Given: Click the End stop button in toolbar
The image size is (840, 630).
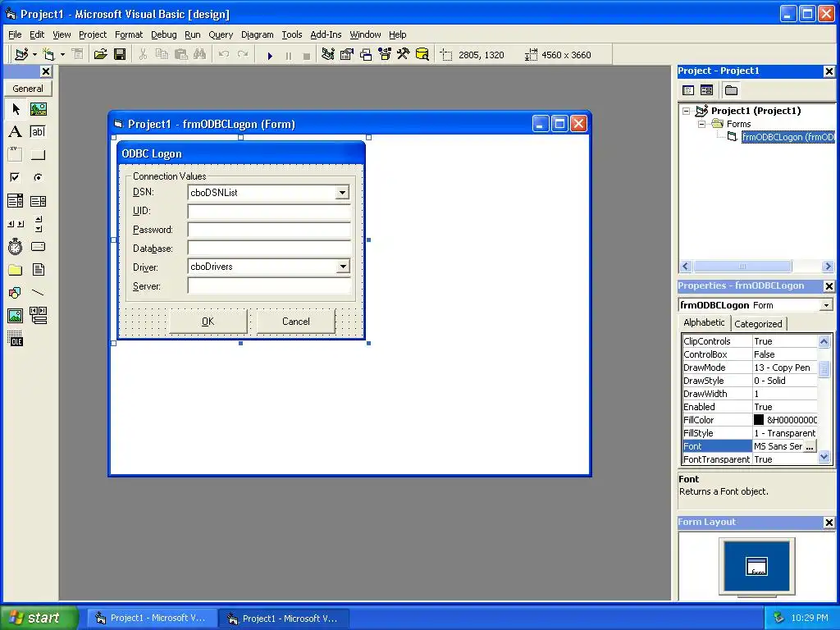Looking at the screenshot, I should coord(307,55).
